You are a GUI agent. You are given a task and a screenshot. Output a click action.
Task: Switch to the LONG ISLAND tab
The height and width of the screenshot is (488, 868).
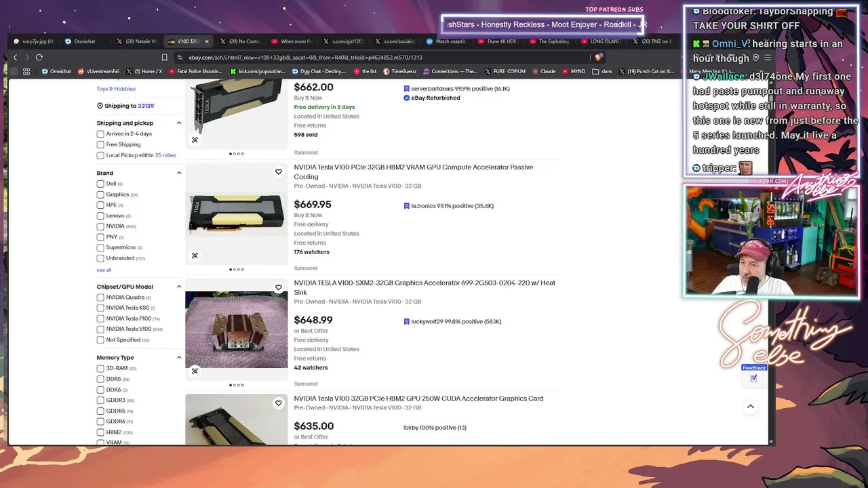pos(601,41)
